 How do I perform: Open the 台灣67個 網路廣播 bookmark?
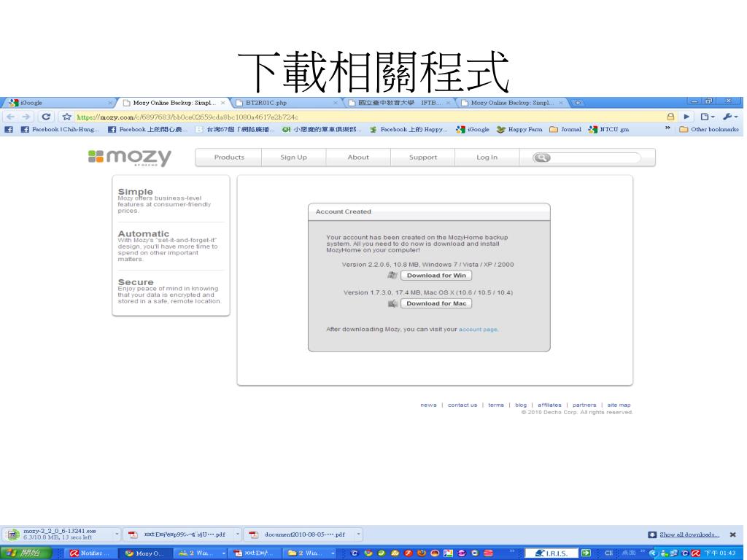tap(236, 130)
